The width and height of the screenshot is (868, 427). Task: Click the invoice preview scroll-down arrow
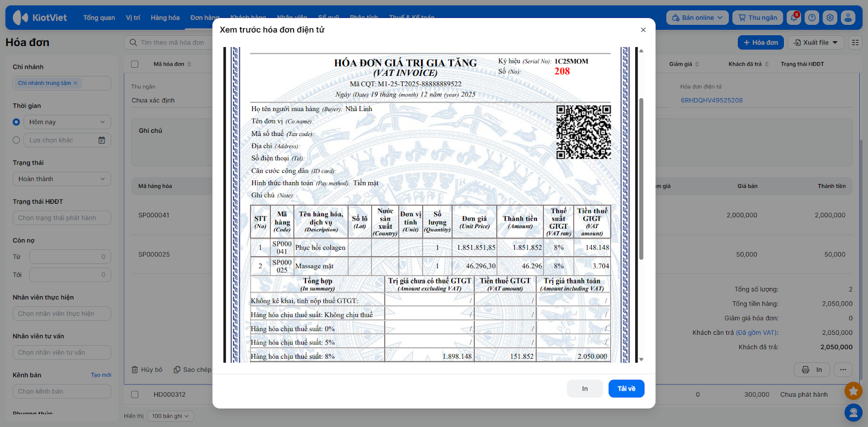641,359
